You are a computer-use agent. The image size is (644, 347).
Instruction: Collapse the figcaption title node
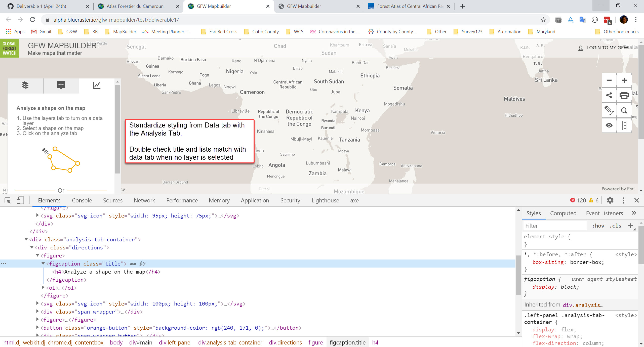pos(44,264)
